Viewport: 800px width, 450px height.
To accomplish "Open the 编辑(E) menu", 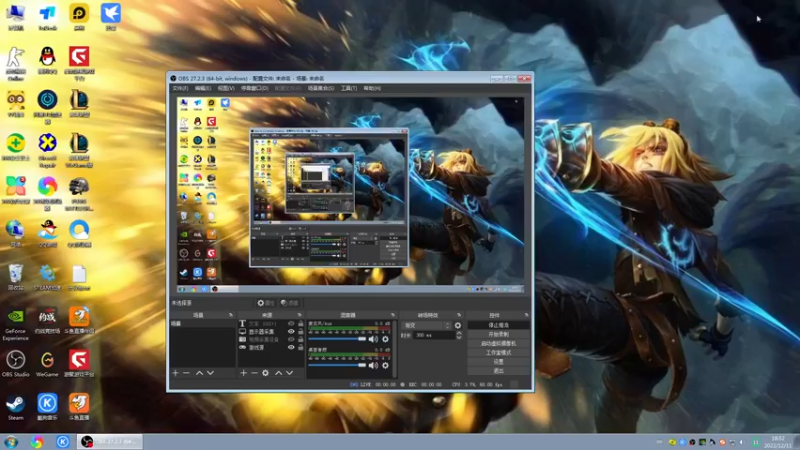I will 203,88.
